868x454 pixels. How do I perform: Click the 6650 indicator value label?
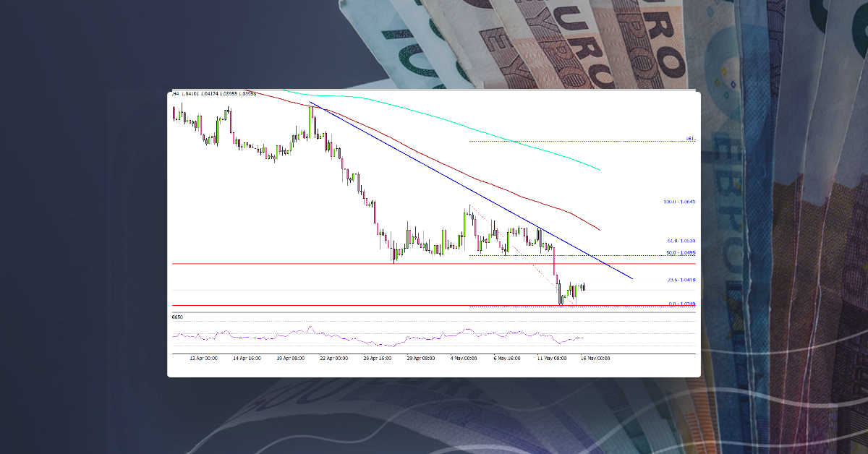tap(176, 317)
